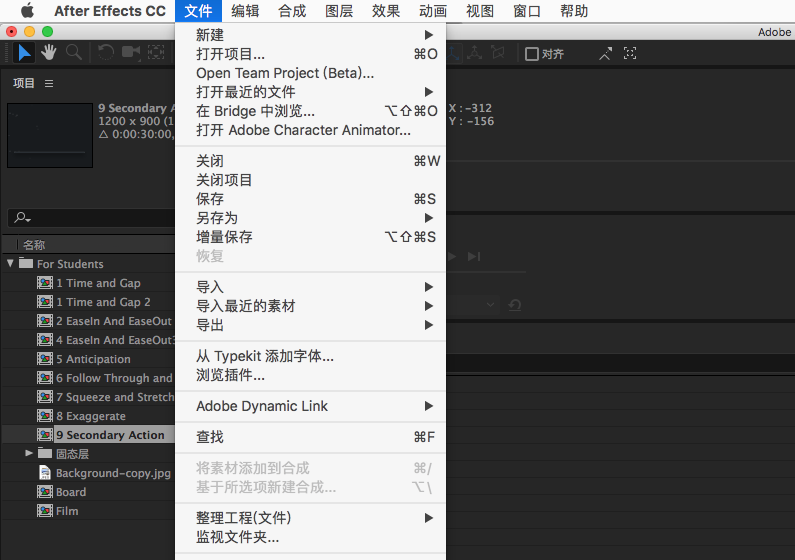Screen dimensions: 795x560
Task: Click the project search input field
Action: pyautogui.click(x=91, y=218)
